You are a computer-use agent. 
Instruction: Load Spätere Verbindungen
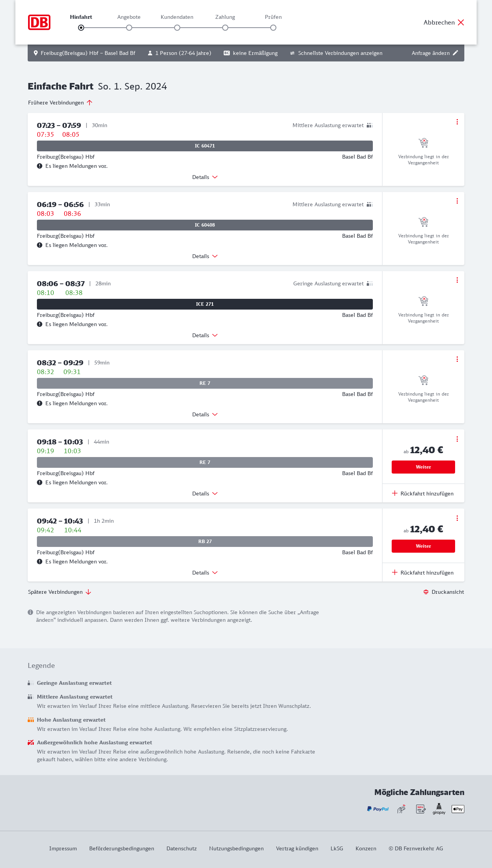click(x=60, y=592)
